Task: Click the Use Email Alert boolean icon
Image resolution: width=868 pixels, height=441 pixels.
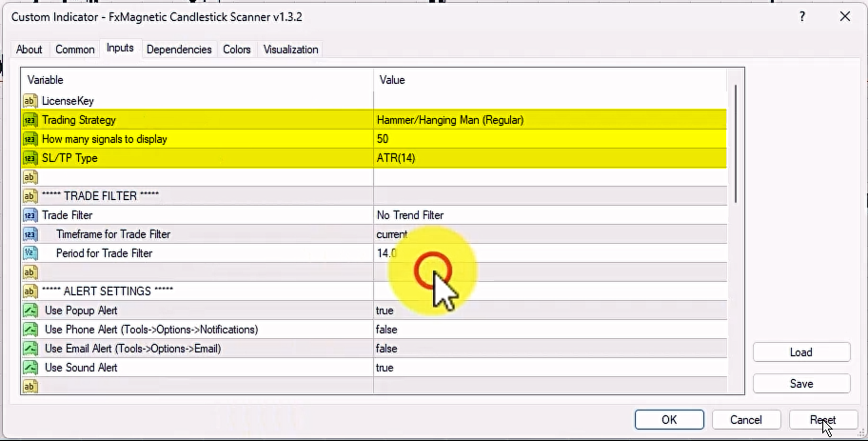Action: (30, 349)
